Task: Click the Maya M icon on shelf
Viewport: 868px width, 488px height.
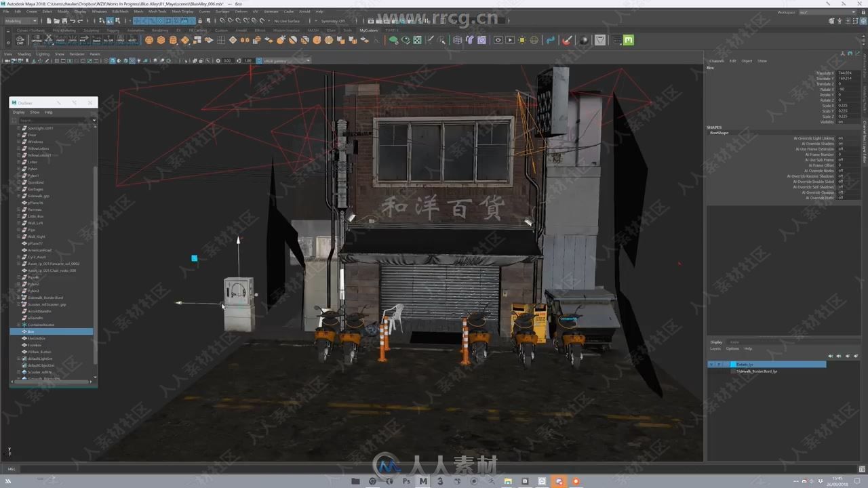Action: click(x=629, y=40)
